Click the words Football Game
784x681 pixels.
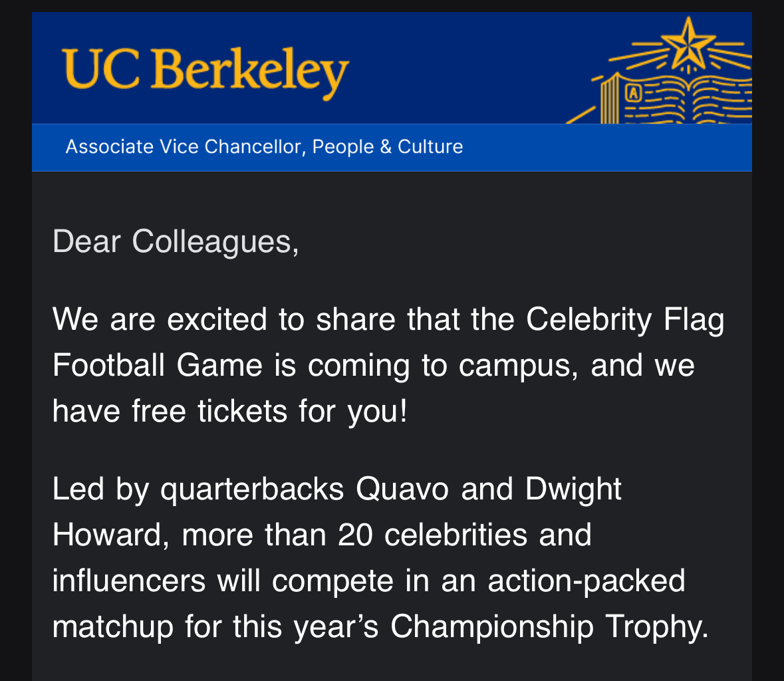tap(158, 365)
